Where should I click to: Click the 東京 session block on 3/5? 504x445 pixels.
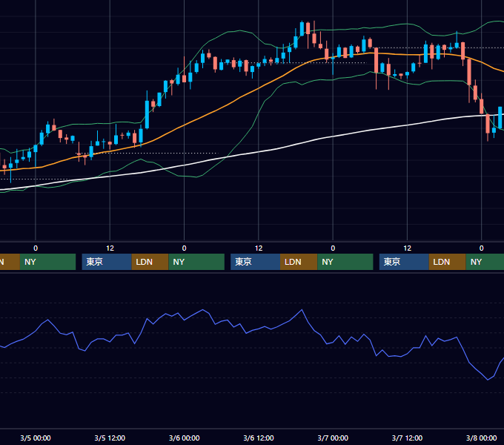click(107, 262)
